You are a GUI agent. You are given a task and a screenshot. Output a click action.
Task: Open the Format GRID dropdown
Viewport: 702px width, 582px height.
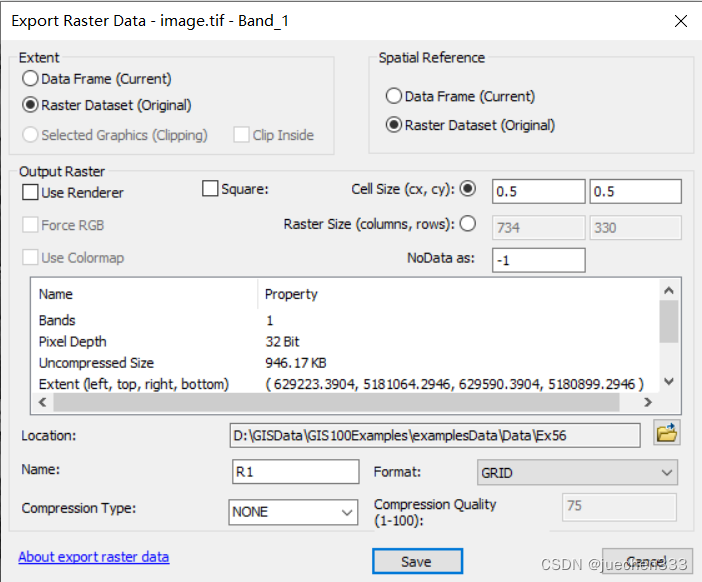click(x=577, y=472)
